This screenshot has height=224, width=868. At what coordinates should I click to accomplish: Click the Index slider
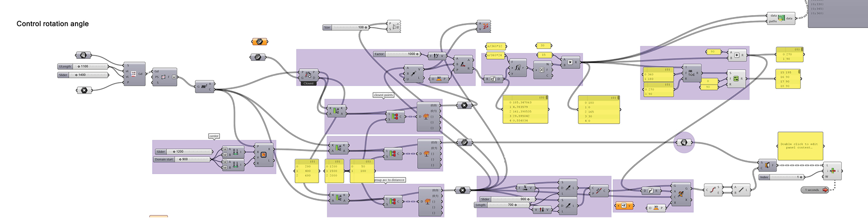(782, 177)
